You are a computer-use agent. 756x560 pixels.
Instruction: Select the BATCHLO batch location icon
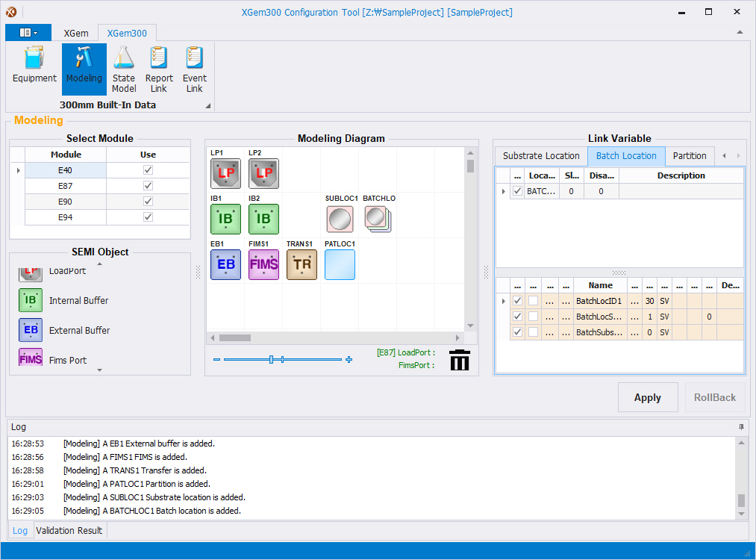pos(378,219)
